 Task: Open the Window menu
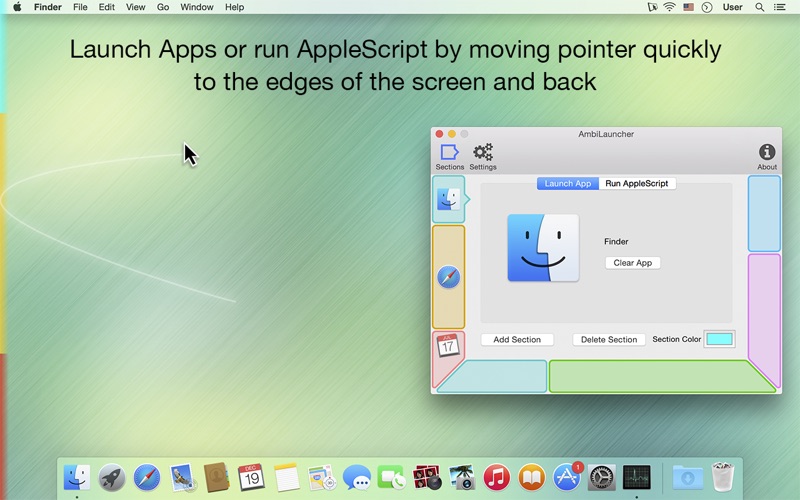(196, 7)
